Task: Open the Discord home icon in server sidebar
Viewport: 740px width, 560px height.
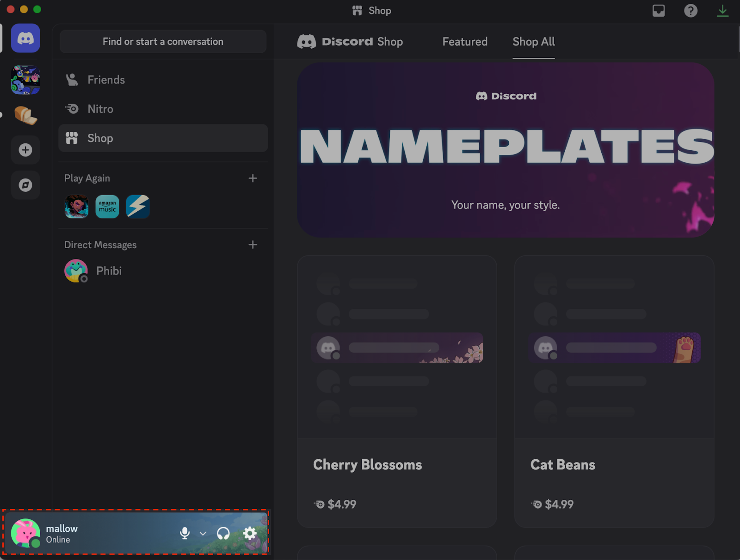Action: (25, 38)
